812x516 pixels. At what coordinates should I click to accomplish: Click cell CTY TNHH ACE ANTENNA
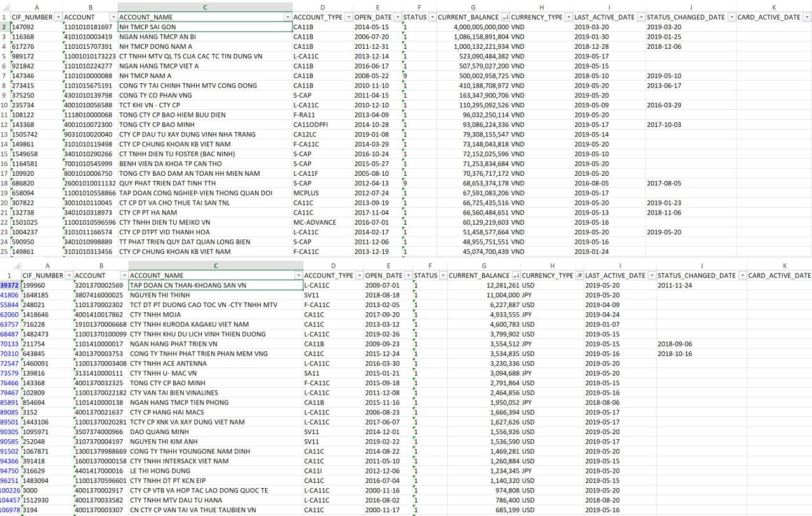(x=216, y=363)
